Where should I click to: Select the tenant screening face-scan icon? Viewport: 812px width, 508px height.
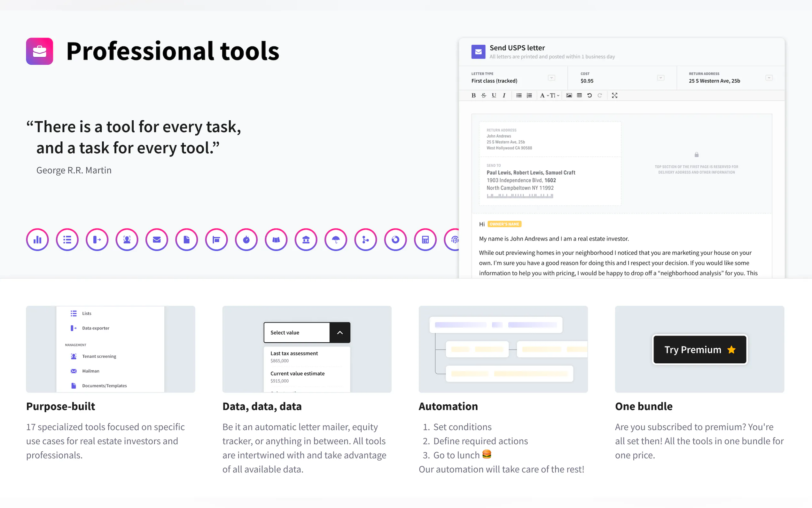[x=127, y=240]
